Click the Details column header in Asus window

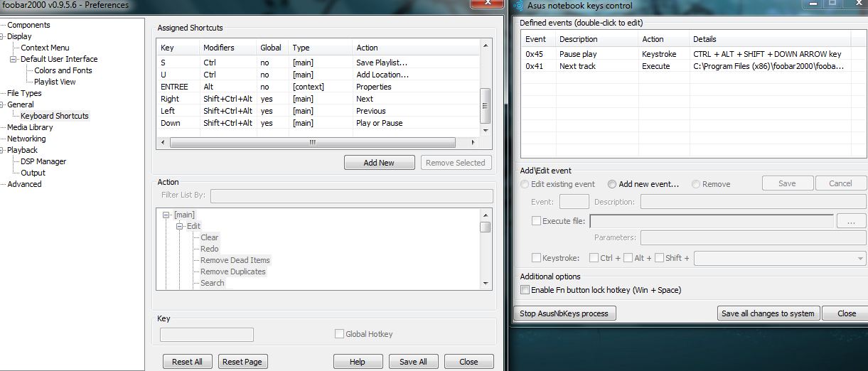tap(778, 39)
